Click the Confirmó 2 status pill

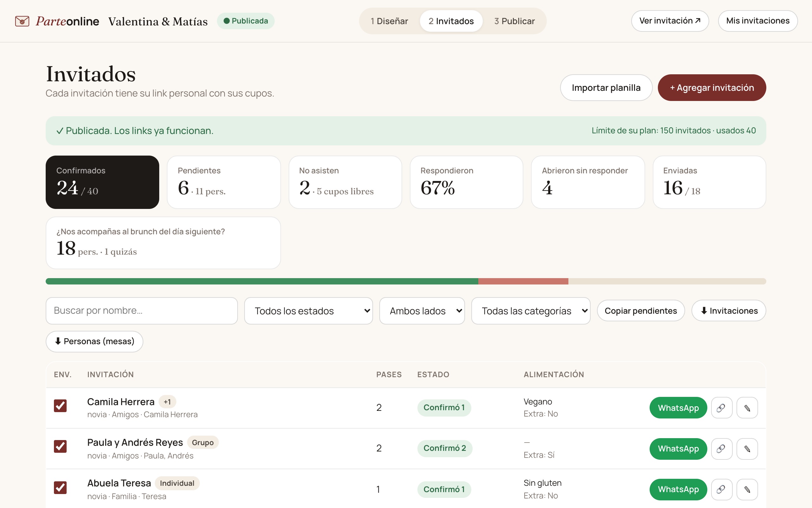pos(445,448)
